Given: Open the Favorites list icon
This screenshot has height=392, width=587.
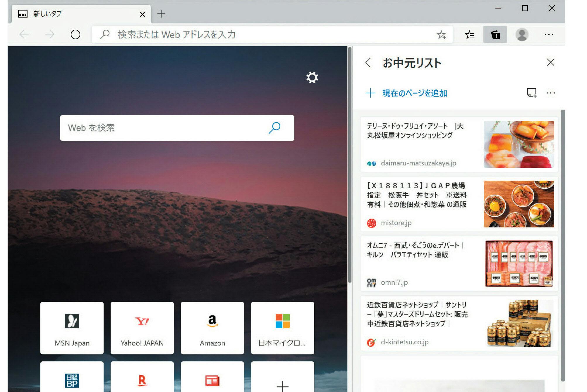Looking at the screenshot, I should tap(469, 35).
